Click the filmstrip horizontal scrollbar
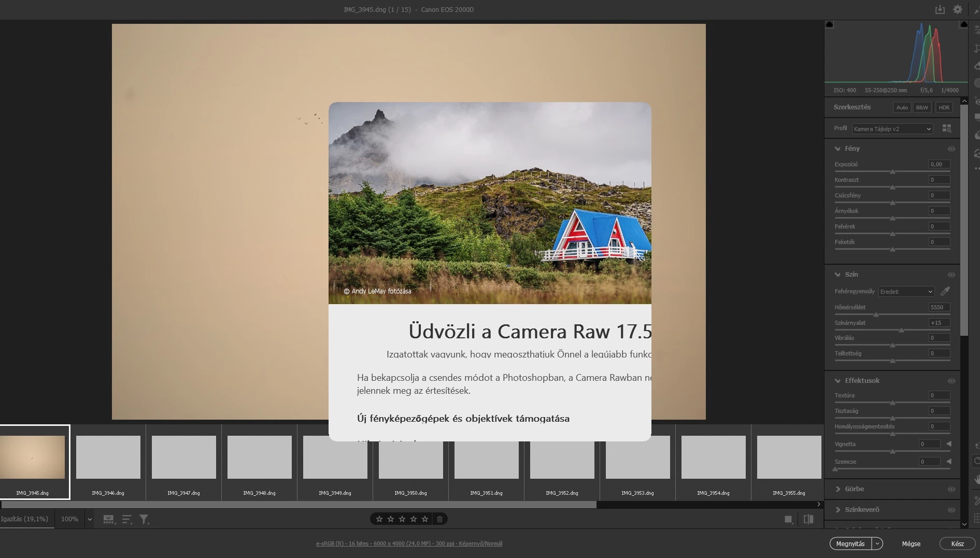 pyautogui.click(x=299, y=504)
